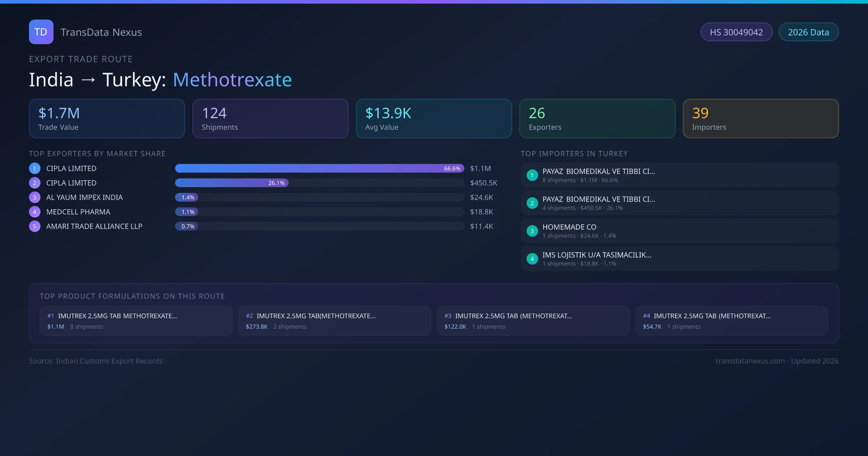
Task: Click rank badge 3 next to AL YAUM IMPEX INDIA
Action: click(x=34, y=197)
